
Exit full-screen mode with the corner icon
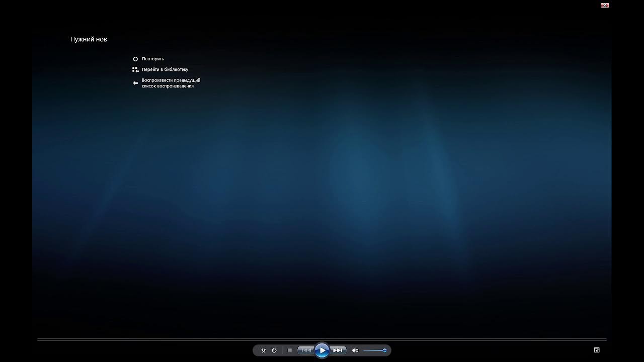tap(597, 350)
